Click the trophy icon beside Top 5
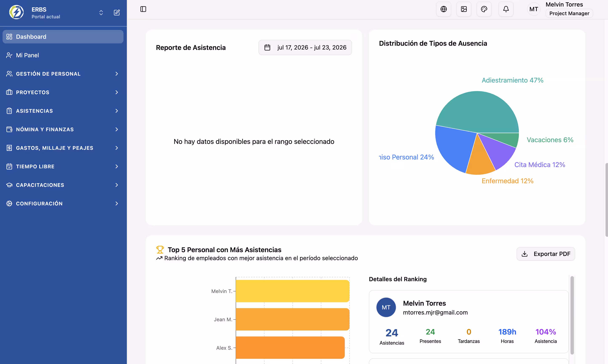The image size is (608, 364). pos(160,250)
